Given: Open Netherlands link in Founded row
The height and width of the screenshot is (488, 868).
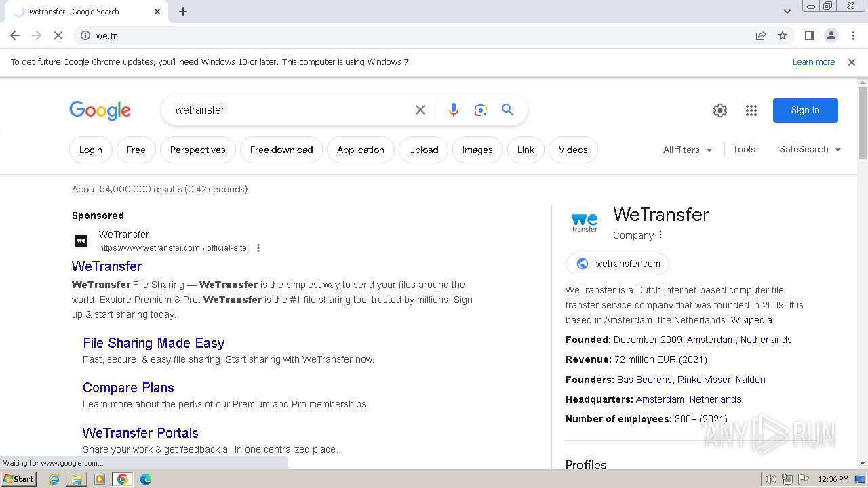Looking at the screenshot, I should point(766,340).
